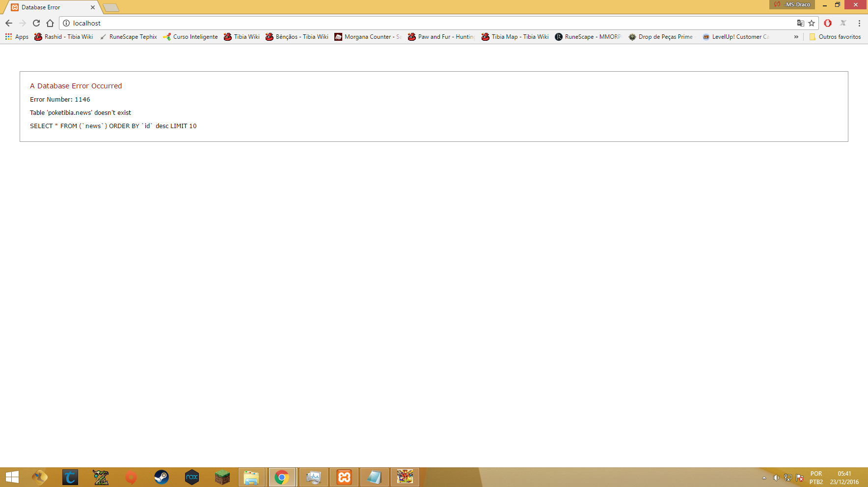This screenshot has width=868, height=487.
Task: Expand hidden bookmarks with the chevron
Action: point(796,37)
